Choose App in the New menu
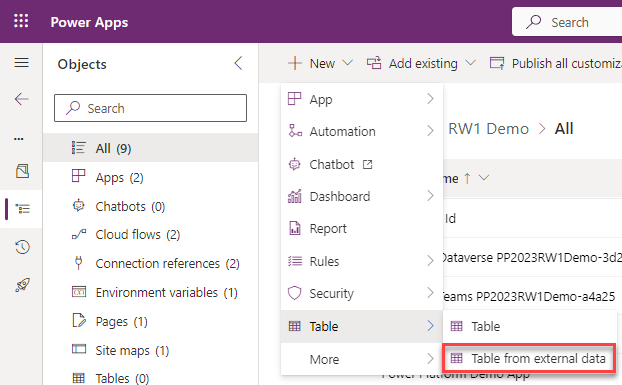Viewport: 622px width, 385px height. tap(361, 99)
